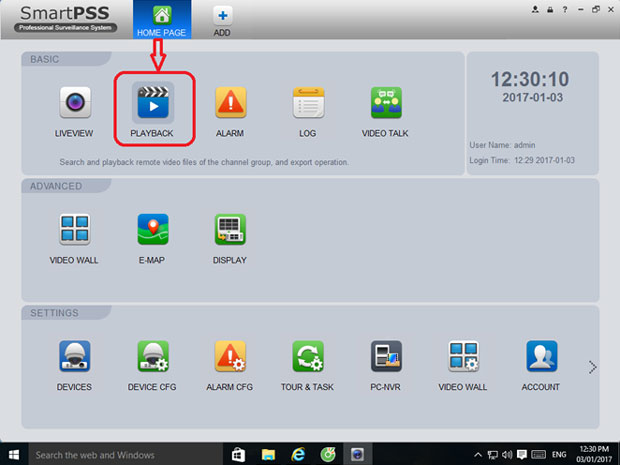The width and height of the screenshot is (620, 465).
Task: Open the DISPLAY module
Action: [231, 229]
